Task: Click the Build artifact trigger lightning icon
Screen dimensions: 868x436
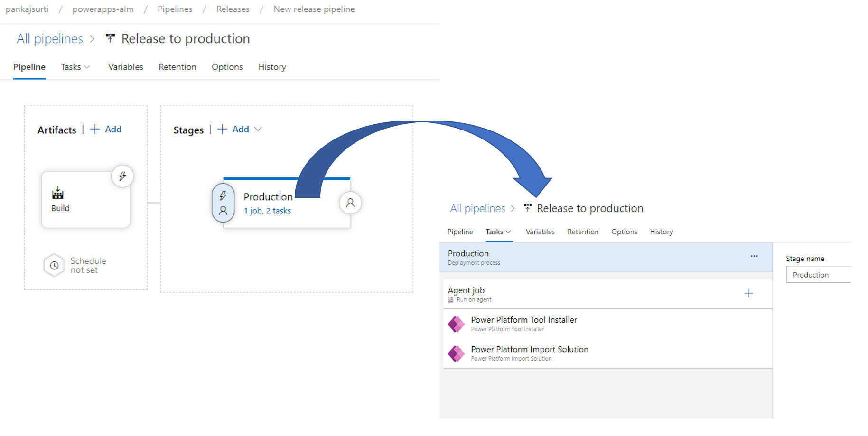Action: click(122, 176)
